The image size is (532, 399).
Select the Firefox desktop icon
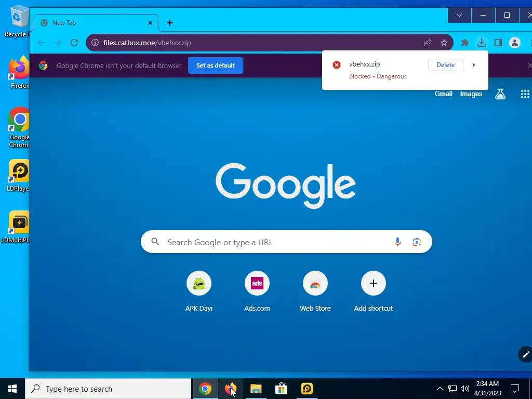click(19, 72)
